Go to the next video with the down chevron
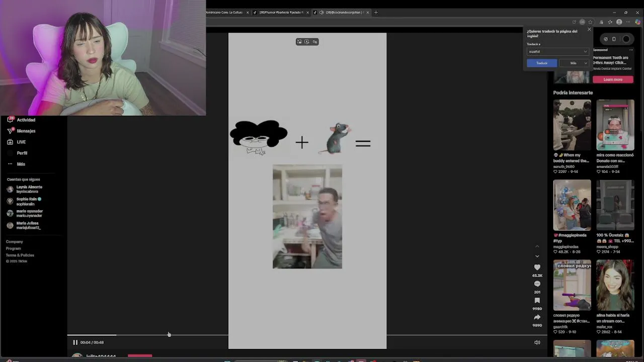Image resolution: width=644 pixels, height=362 pixels. [x=537, y=256]
